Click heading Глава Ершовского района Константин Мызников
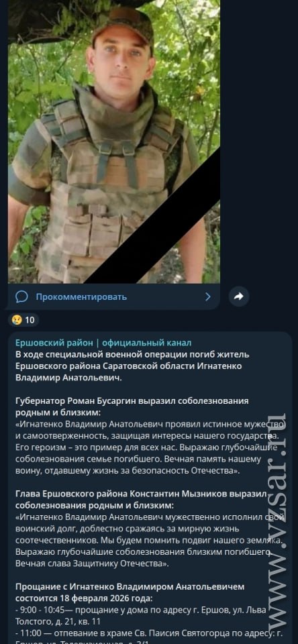 click(141, 498)
